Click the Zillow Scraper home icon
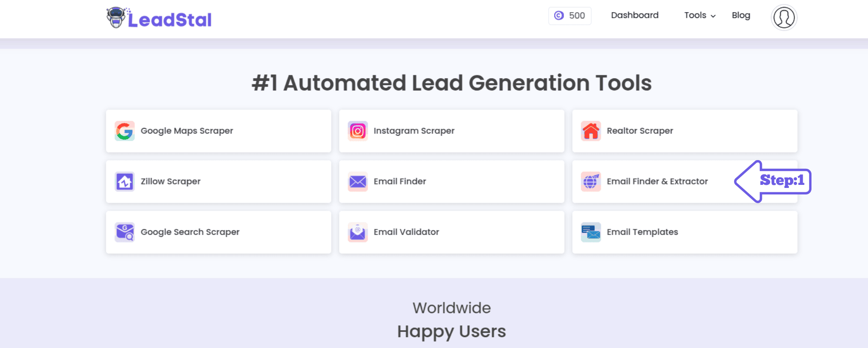868x348 pixels. [124, 181]
